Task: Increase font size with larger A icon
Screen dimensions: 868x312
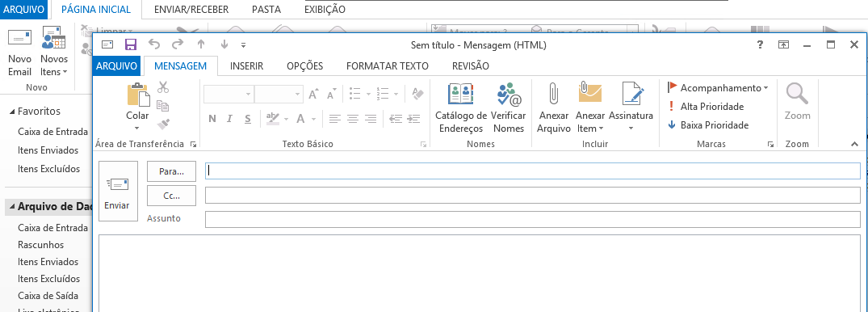Action: pos(313,95)
